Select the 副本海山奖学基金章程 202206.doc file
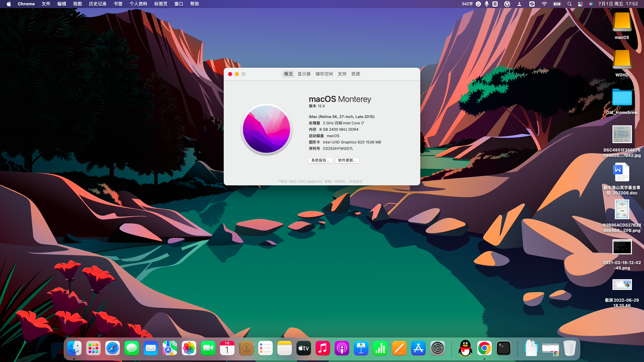This screenshot has height=362, width=644. [622, 179]
